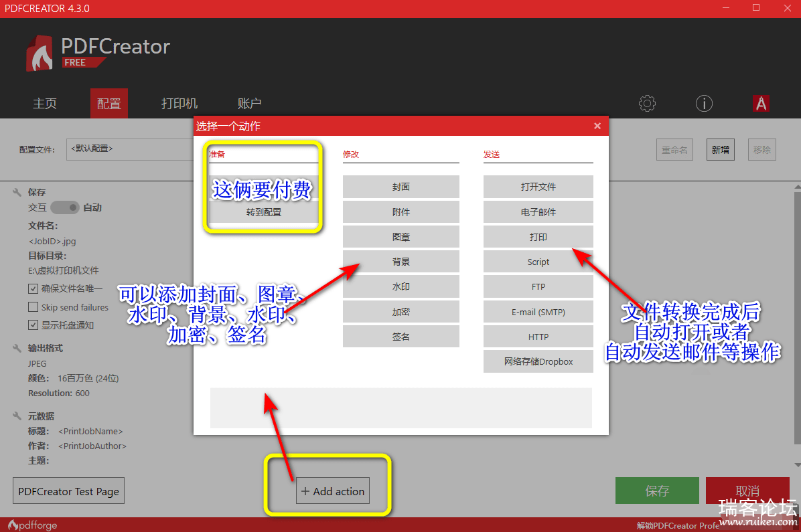801x532 pixels.
Task: Enable the Skip send failures checkbox
Action: [x=33, y=307]
